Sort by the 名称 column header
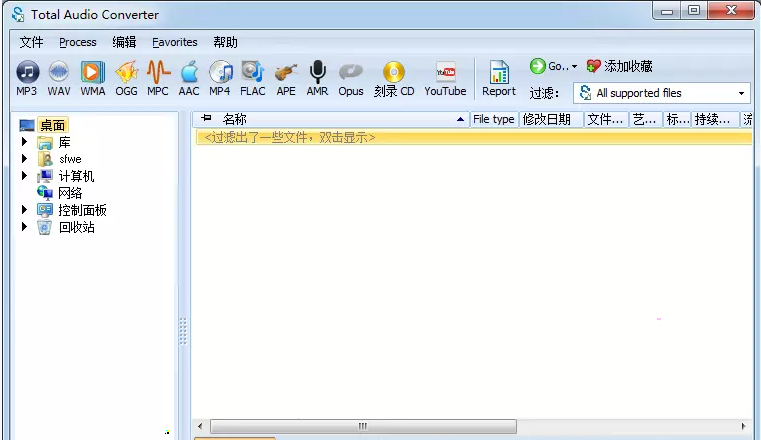761x440 pixels. [x=234, y=119]
